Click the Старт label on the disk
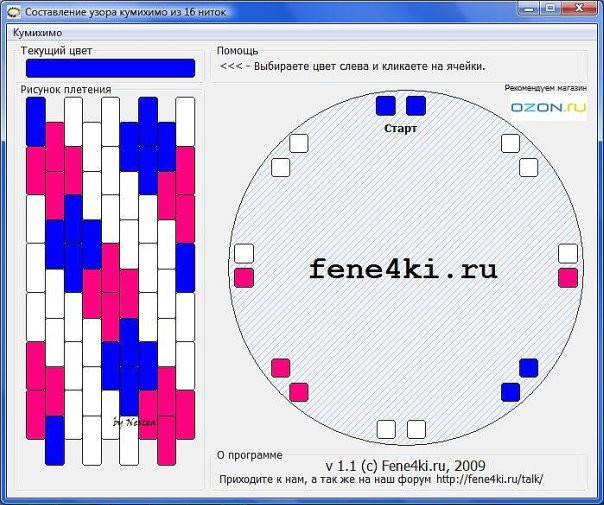 click(x=401, y=128)
